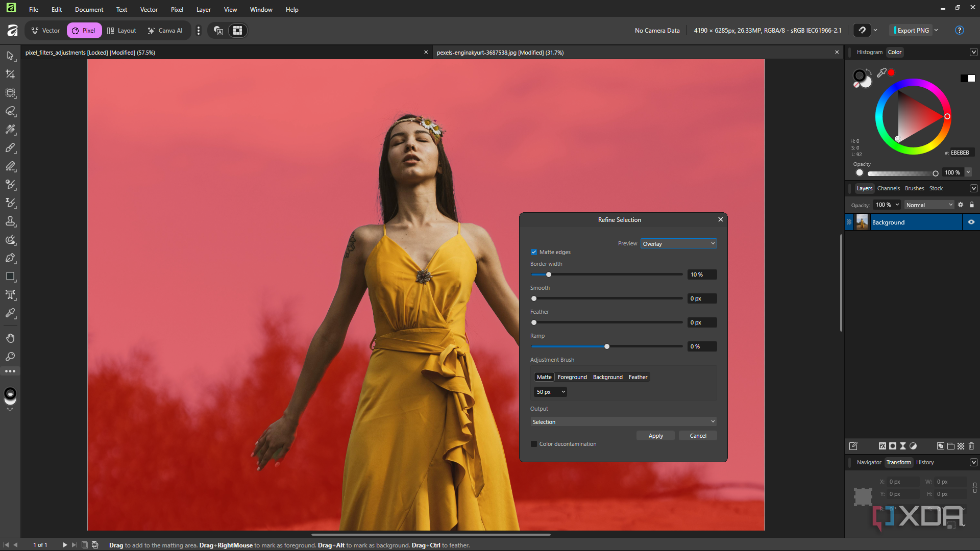Select the freehand selection lasso tool
The image size is (980, 551).
click(x=10, y=111)
